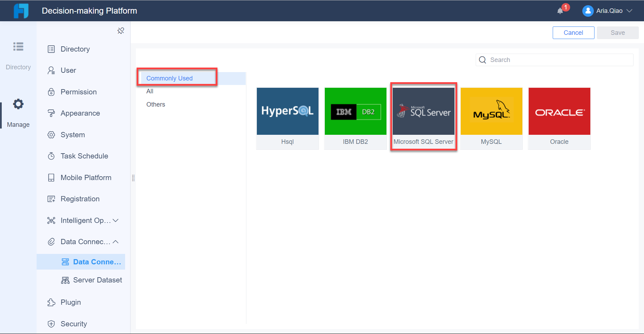The image size is (644, 334).
Task: Open the Plugin management icon
Action: (51, 302)
